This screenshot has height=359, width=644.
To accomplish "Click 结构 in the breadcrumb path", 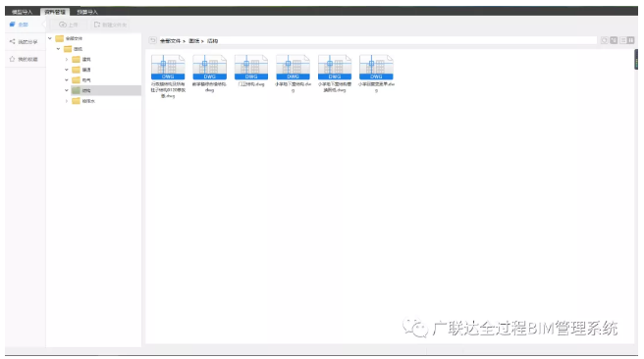I will 212,41.
